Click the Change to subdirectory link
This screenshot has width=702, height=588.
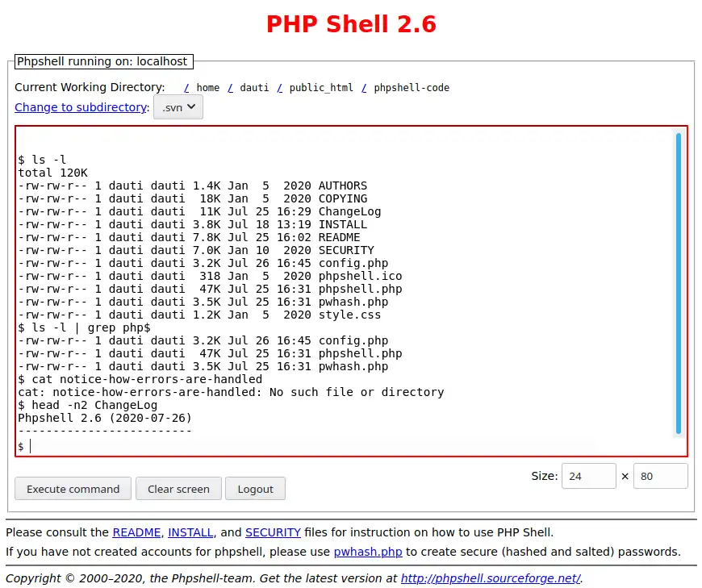pyautogui.click(x=81, y=107)
